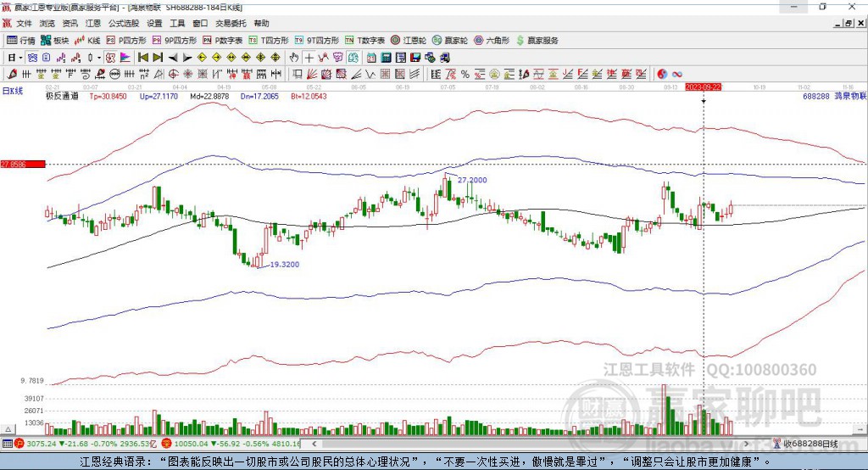Click the percent sign tool icon
868x470 pixels.
pos(465,75)
